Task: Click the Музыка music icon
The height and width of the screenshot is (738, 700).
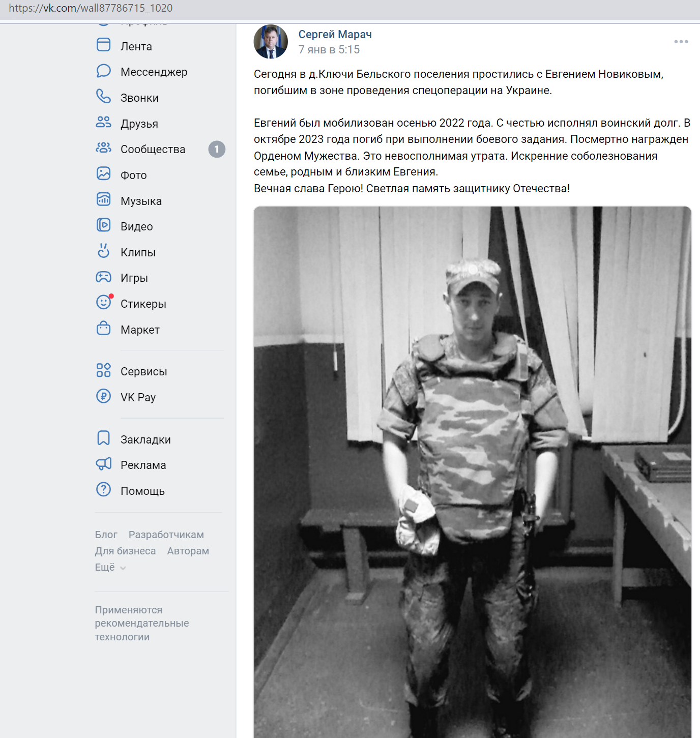Action: pyautogui.click(x=103, y=199)
